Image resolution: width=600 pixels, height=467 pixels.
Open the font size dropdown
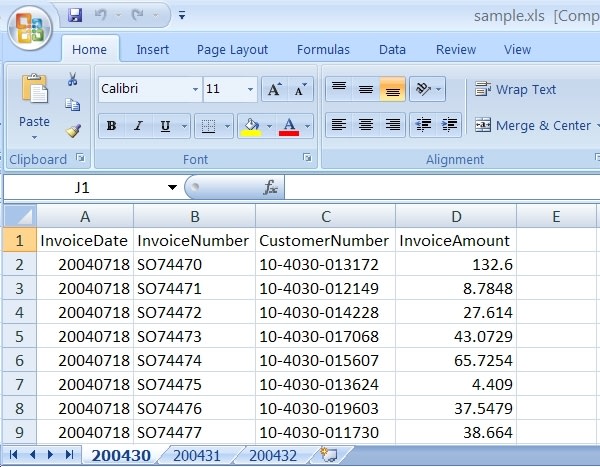tap(250, 90)
